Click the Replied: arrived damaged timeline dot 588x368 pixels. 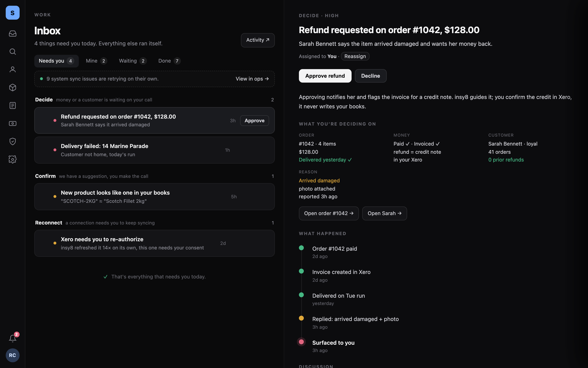tap(301, 318)
